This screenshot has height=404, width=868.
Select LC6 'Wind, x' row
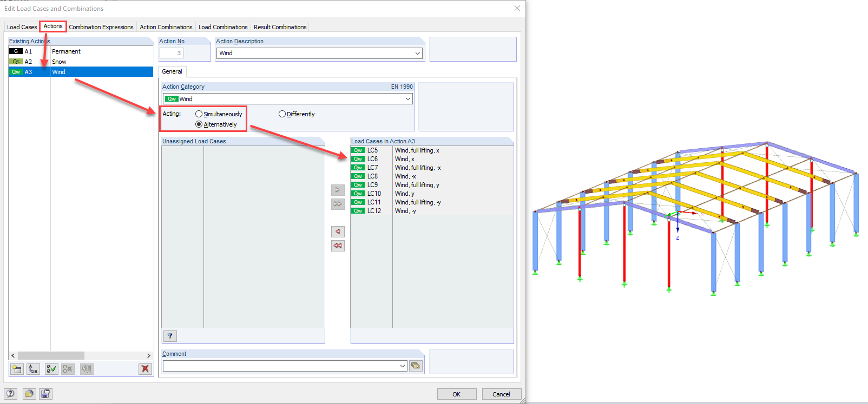point(432,159)
